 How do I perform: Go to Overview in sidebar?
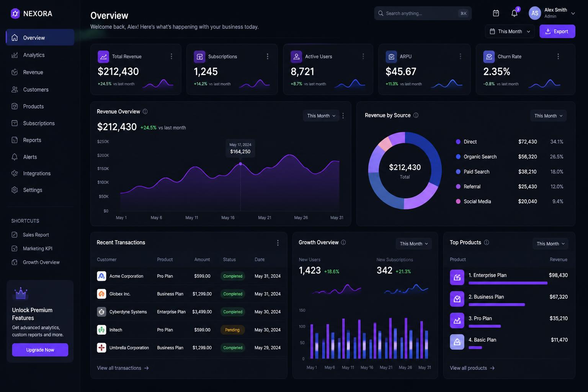(x=40, y=38)
